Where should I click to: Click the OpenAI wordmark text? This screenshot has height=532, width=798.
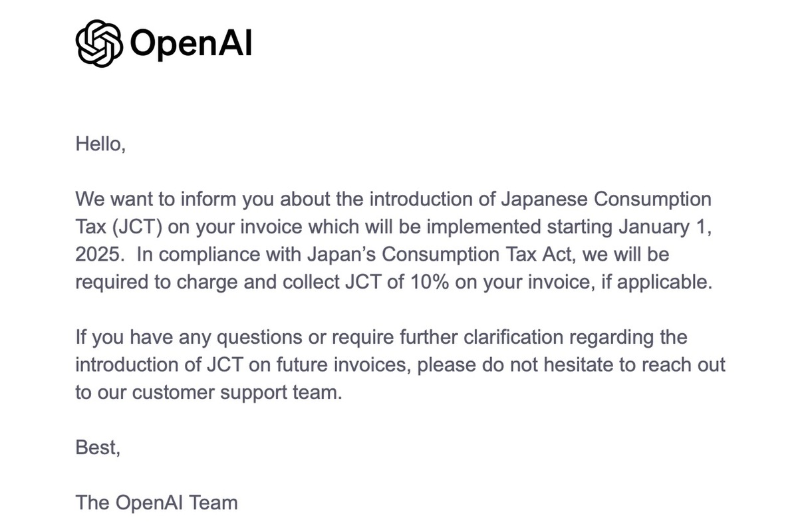click(x=191, y=44)
